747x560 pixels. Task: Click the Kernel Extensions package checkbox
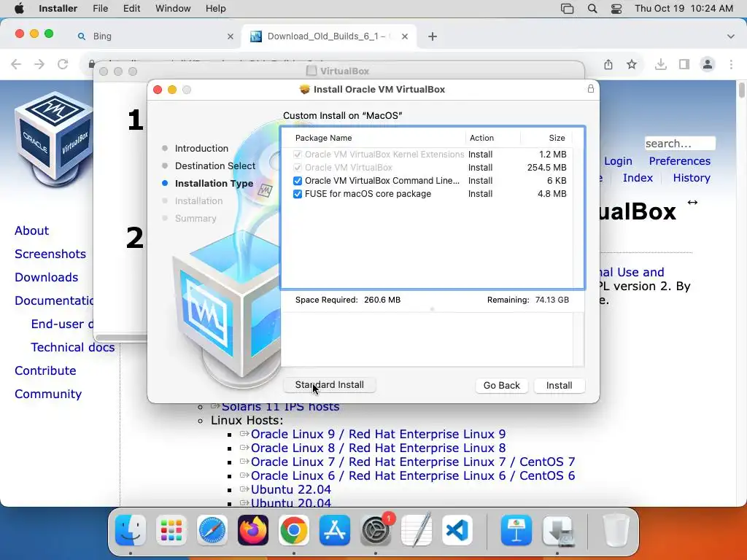(x=298, y=155)
